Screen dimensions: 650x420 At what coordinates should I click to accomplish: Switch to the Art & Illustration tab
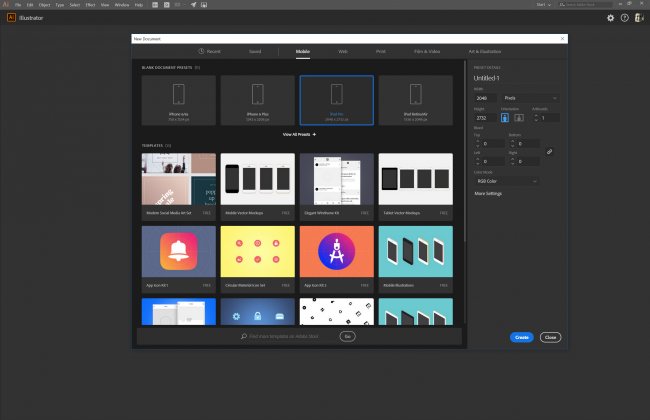point(485,51)
